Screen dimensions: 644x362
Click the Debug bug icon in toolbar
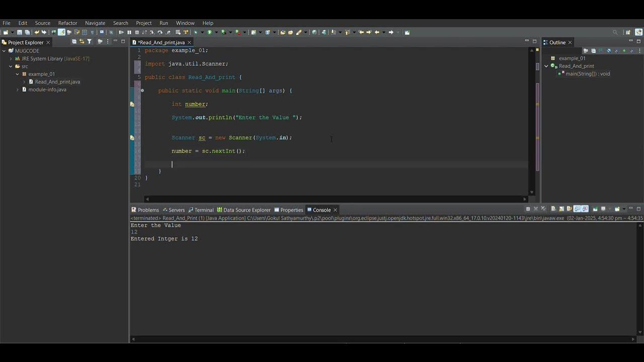196,32
